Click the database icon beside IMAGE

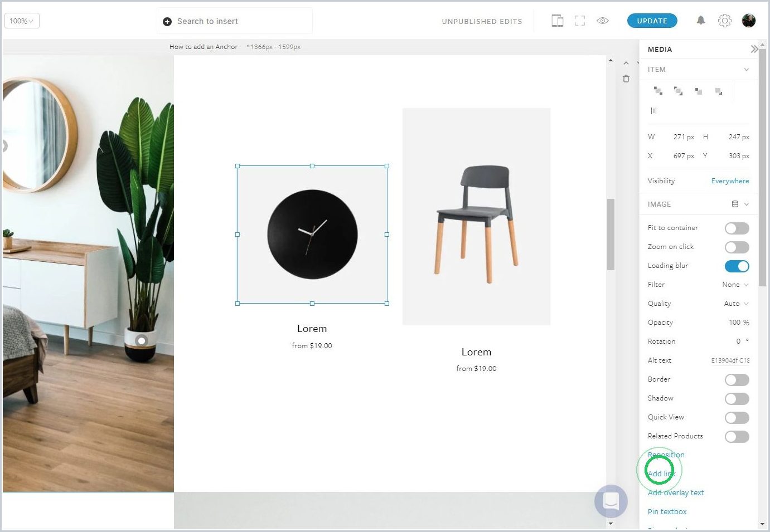pos(735,204)
